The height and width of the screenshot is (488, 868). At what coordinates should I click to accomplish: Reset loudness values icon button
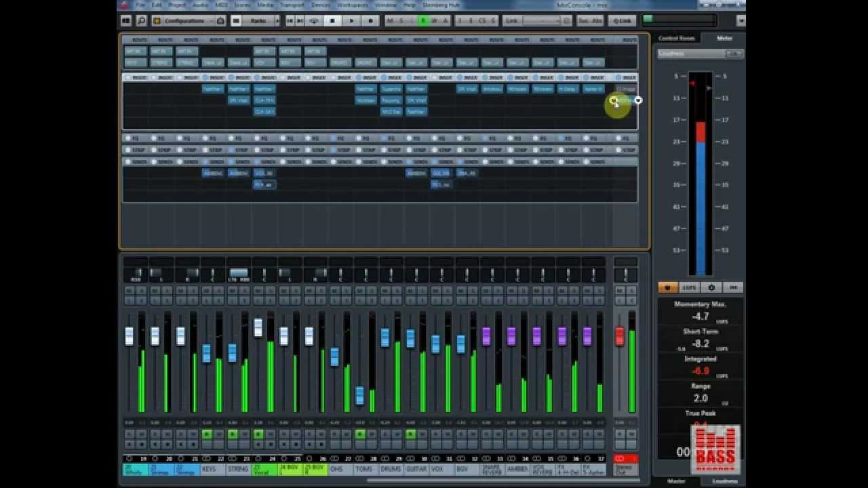[x=733, y=287]
